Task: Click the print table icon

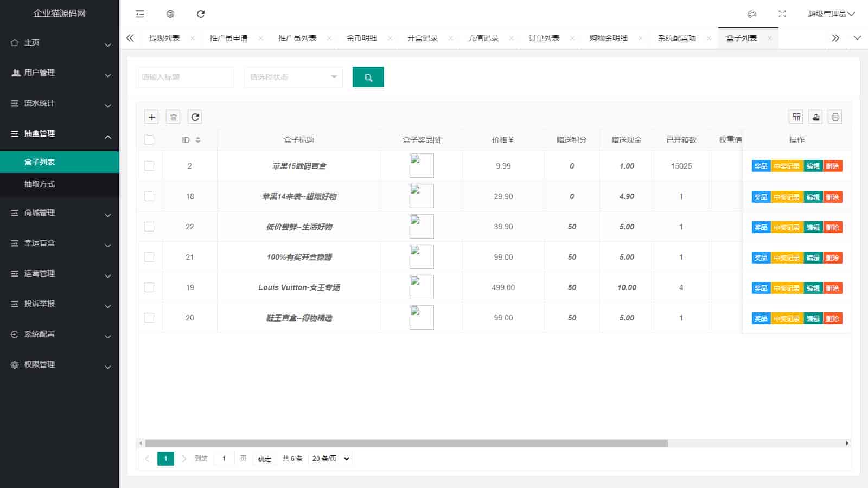Action: coord(835,117)
